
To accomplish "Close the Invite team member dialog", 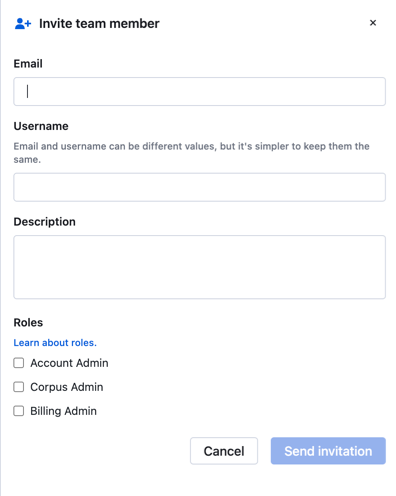I will tap(373, 23).
